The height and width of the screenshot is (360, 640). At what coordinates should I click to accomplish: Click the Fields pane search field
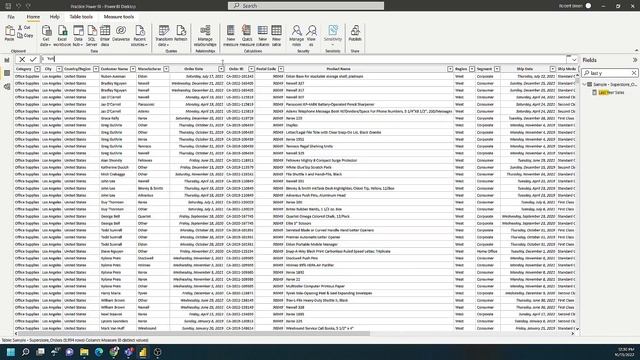pos(610,73)
